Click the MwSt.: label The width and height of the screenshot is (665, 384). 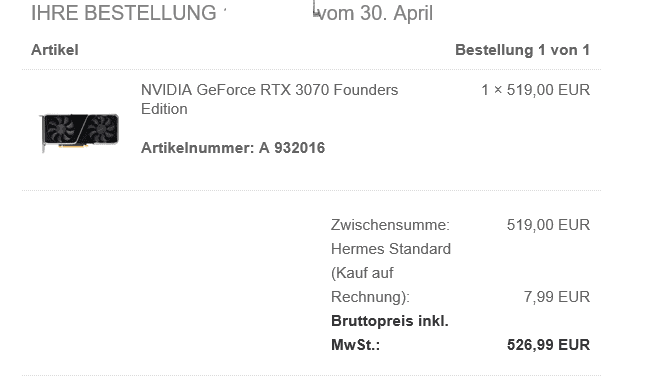click(x=355, y=345)
